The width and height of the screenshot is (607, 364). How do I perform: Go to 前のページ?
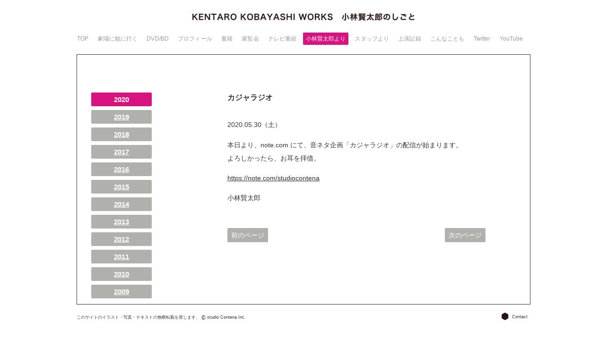click(x=248, y=235)
